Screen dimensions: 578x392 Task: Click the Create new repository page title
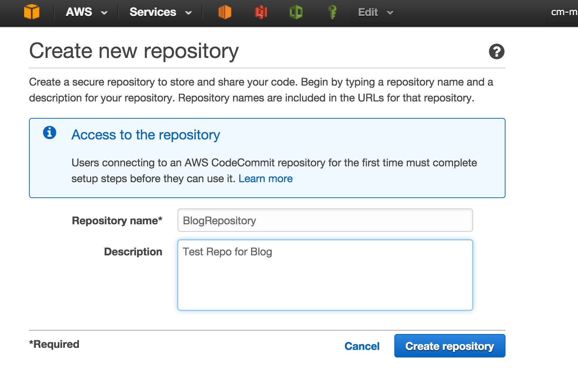click(x=134, y=51)
